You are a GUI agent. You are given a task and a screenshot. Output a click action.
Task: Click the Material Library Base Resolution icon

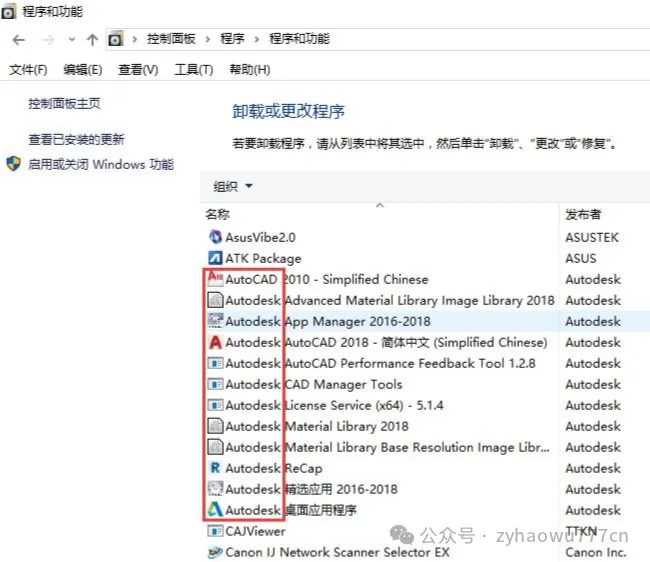tap(215, 447)
